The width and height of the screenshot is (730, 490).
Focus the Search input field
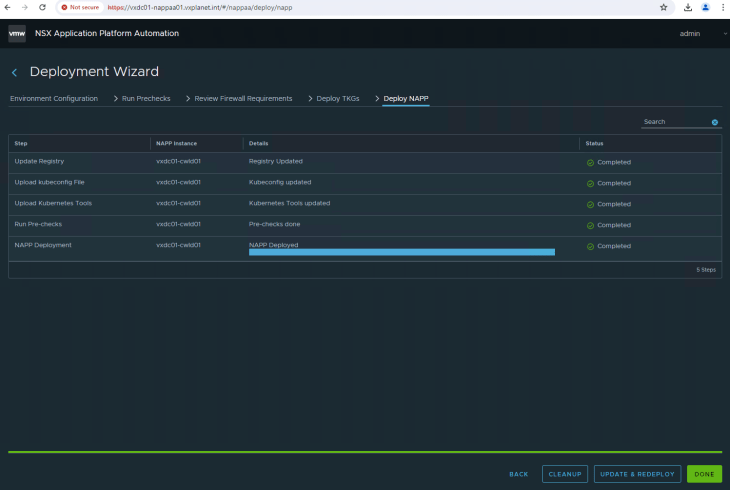click(674, 122)
